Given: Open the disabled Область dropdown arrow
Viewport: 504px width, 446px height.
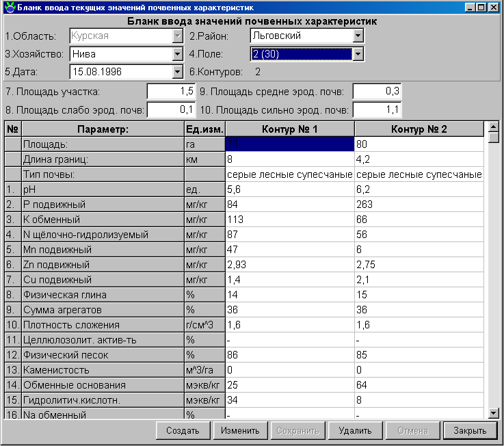Looking at the screenshot, I should (177, 36).
